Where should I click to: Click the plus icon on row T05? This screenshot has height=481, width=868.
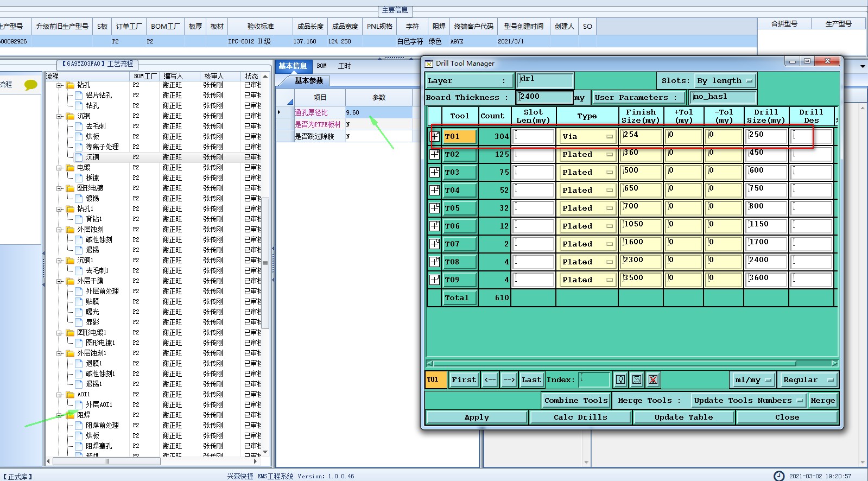(x=435, y=208)
